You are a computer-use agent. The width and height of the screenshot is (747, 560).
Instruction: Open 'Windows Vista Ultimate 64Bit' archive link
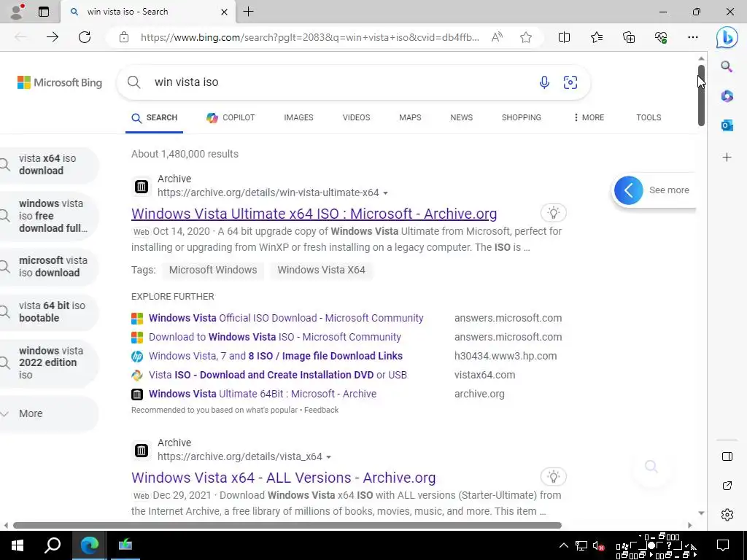click(x=263, y=394)
